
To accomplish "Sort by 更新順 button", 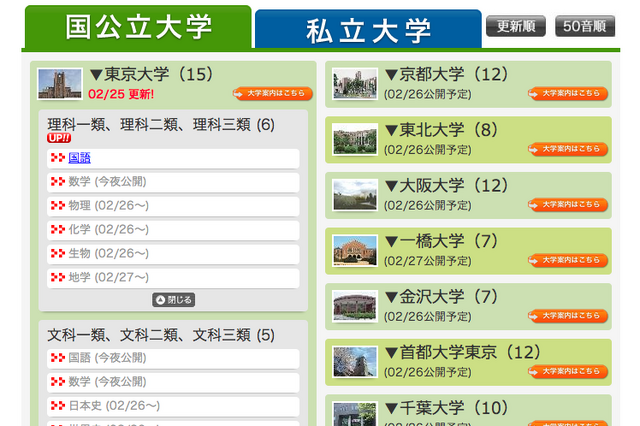I will point(516,27).
